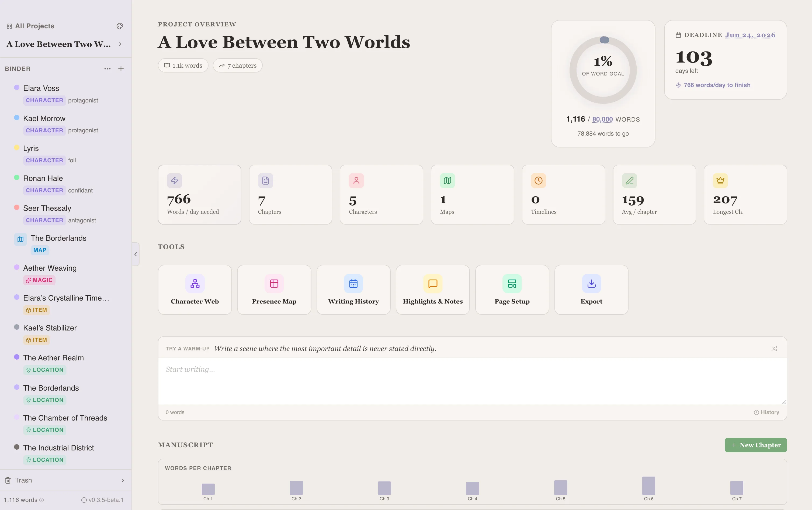This screenshot has height=510, width=812.
Task: Shuffle the warm-up writing prompt
Action: tap(774, 349)
